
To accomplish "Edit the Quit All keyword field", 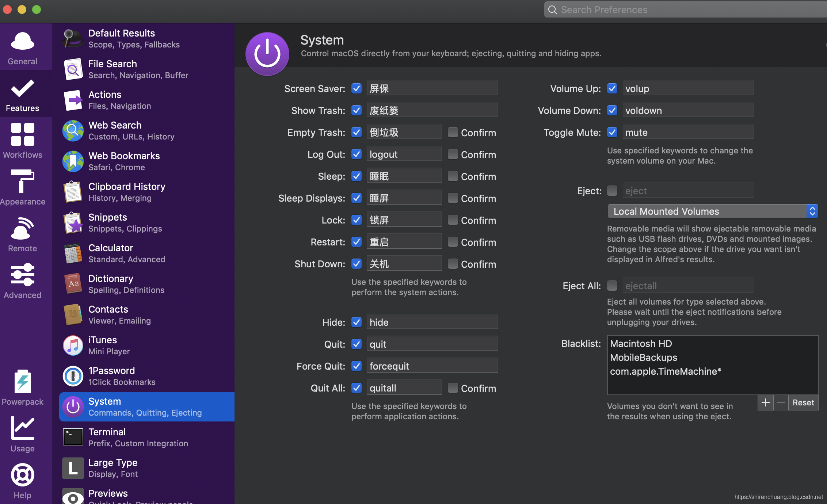I will pyautogui.click(x=404, y=388).
